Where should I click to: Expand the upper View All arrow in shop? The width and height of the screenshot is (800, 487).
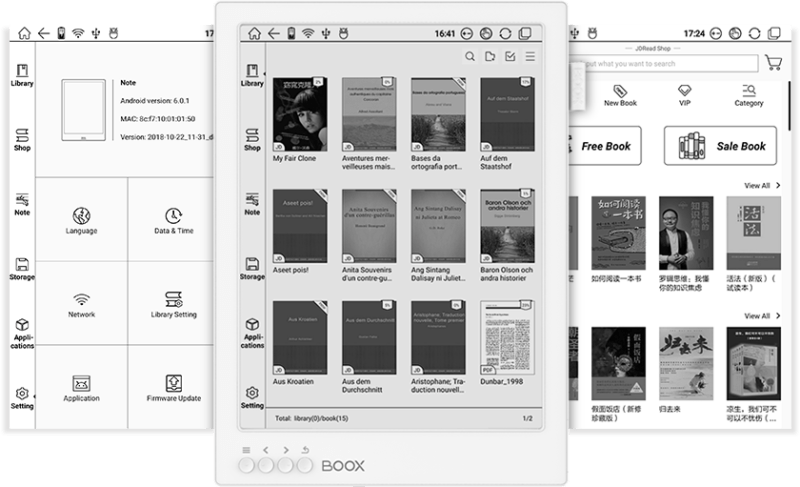pos(761,186)
